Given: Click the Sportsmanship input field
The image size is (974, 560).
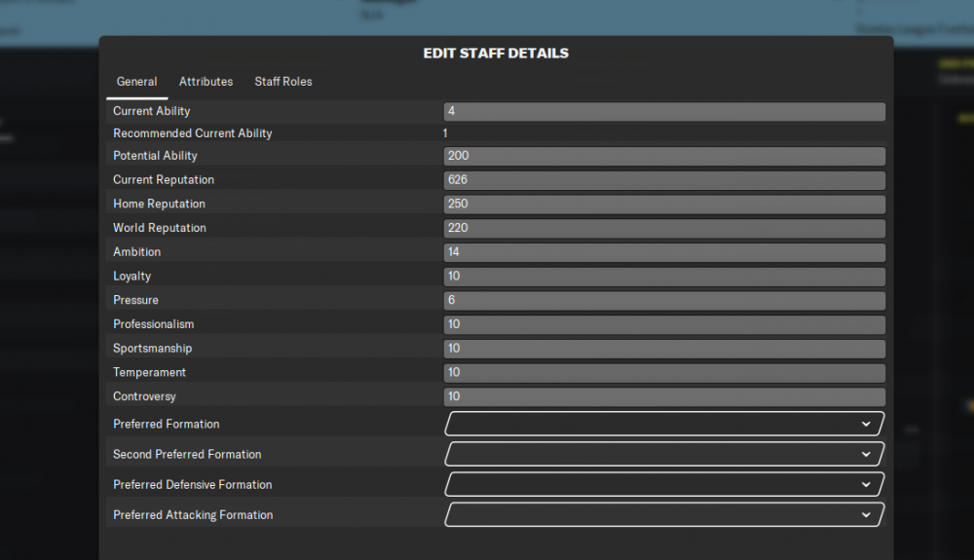Looking at the screenshot, I should [664, 349].
